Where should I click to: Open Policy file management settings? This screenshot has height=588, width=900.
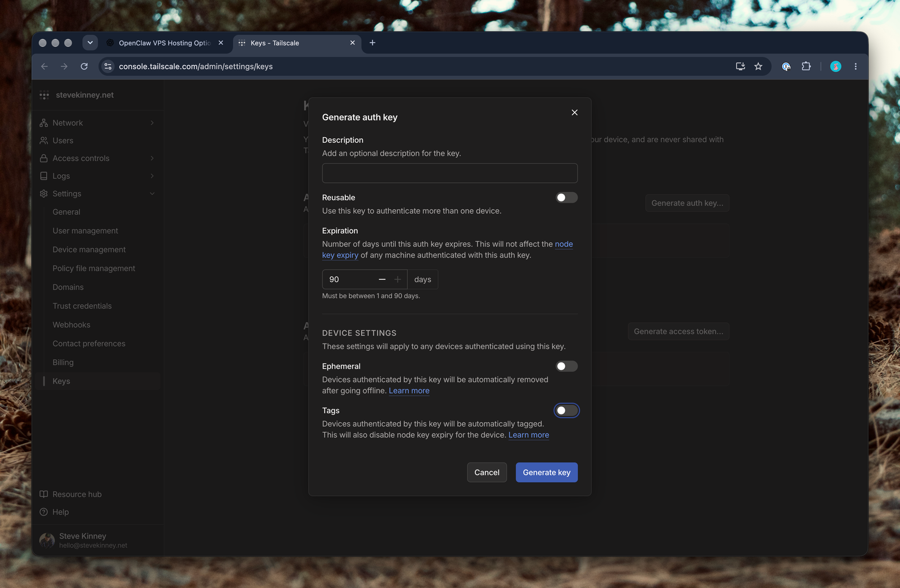(94, 268)
